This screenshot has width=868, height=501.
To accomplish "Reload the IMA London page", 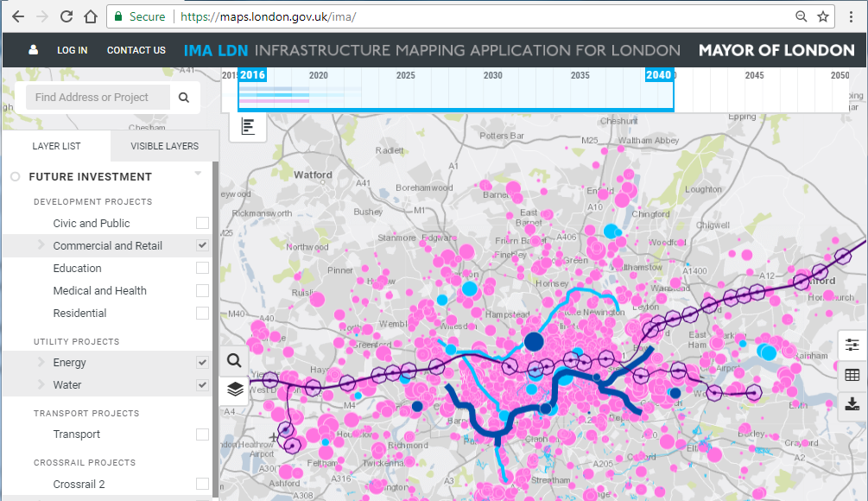I will point(67,16).
